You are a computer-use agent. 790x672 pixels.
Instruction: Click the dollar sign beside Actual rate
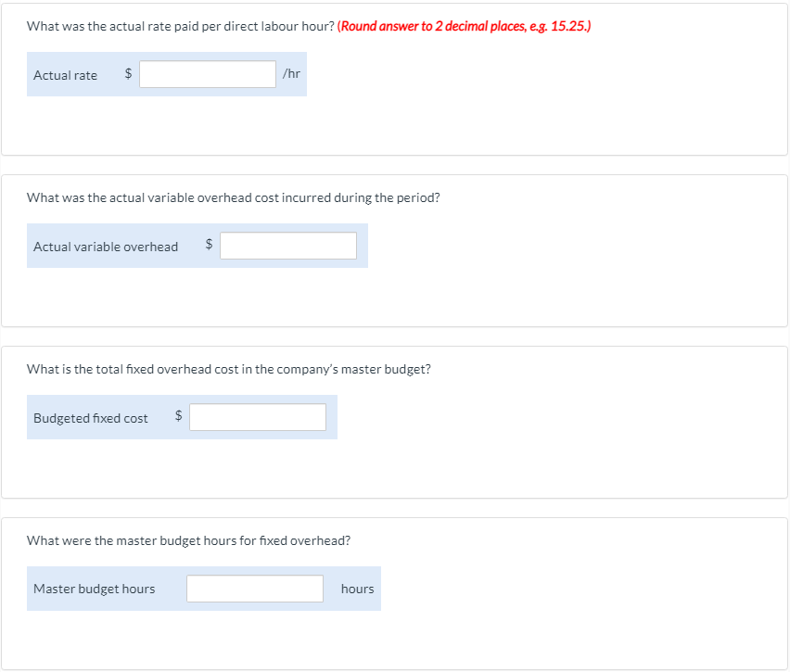pyautogui.click(x=128, y=73)
